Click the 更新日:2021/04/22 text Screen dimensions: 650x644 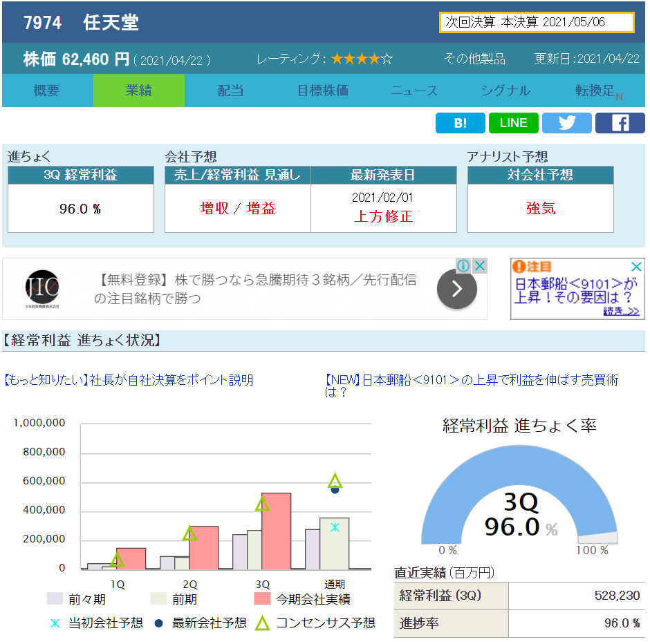pos(586,59)
